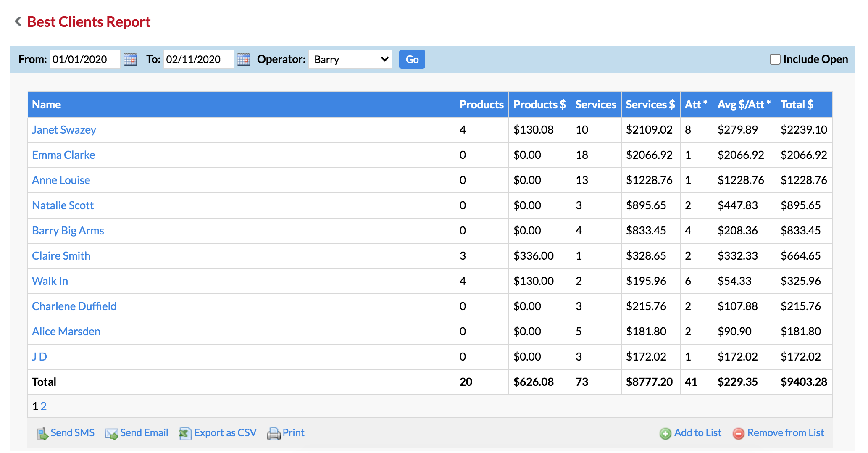This screenshot has width=868, height=453.
Task: Click the Add to List link text
Action: pos(698,433)
